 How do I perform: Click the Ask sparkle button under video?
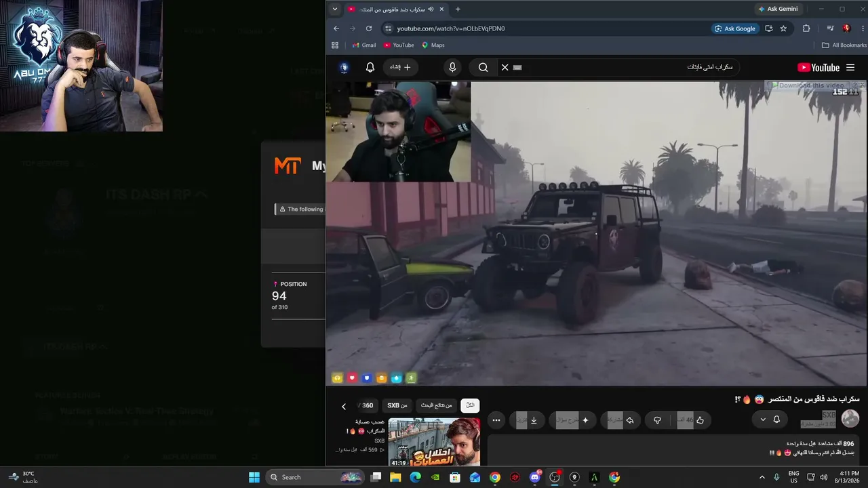(x=574, y=420)
